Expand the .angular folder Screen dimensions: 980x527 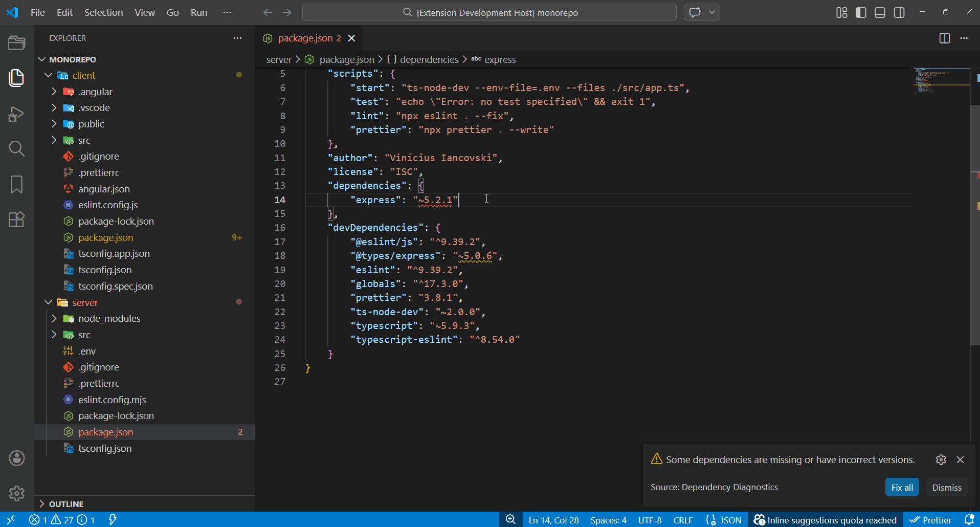pyautogui.click(x=54, y=92)
